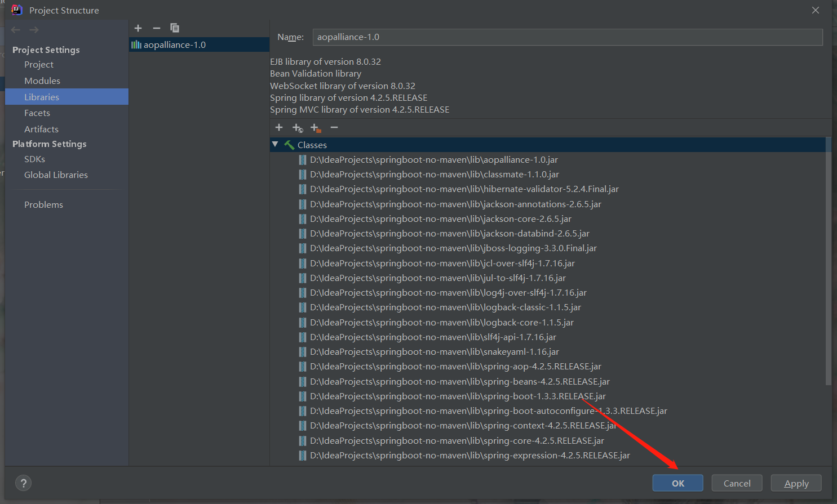Click the Classes hammer icon
Image resolution: width=837 pixels, height=504 pixels.
point(289,145)
